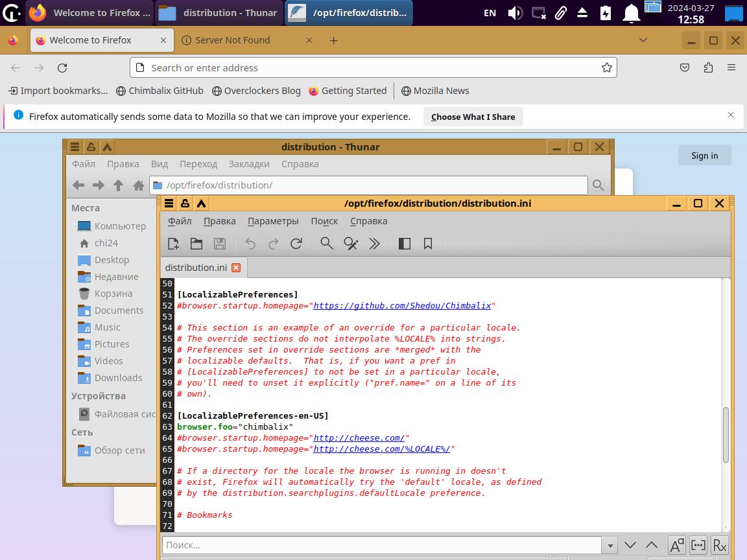Toggle the side panel icon in editor toolbar

click(405, 244)
